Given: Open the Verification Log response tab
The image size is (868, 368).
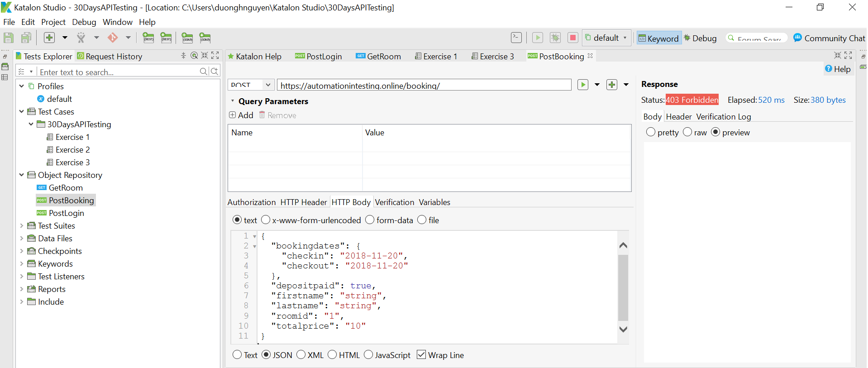Looking at the screenshot, I should [724, 117].
